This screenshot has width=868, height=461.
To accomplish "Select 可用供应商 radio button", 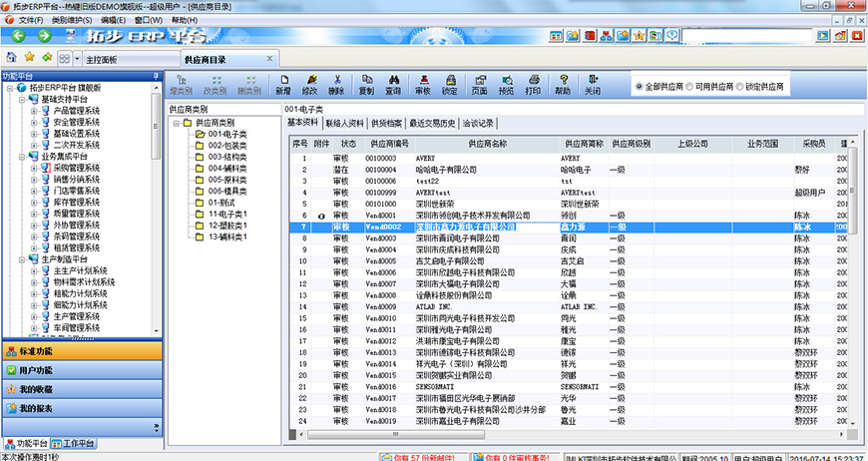I will tap(688, 87).
